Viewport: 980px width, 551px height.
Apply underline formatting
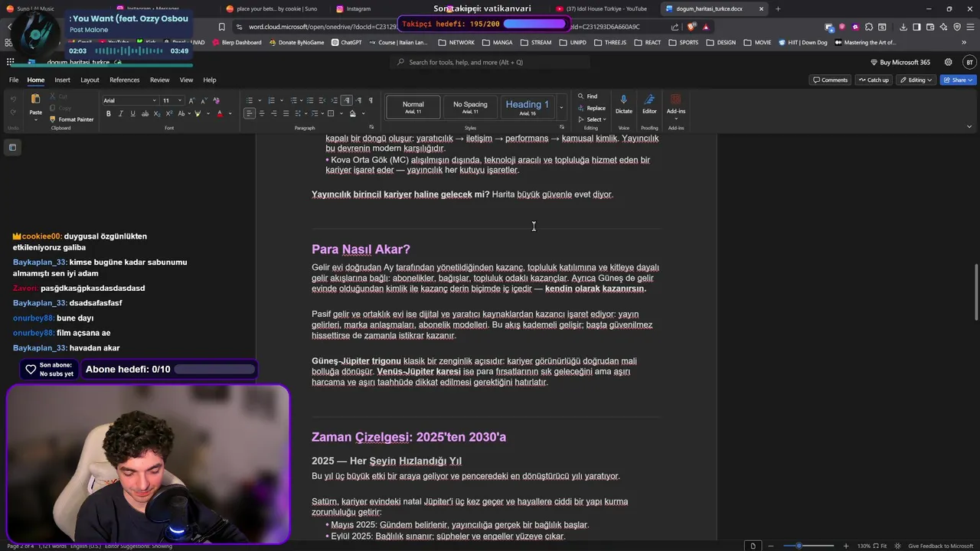[133, 113]
